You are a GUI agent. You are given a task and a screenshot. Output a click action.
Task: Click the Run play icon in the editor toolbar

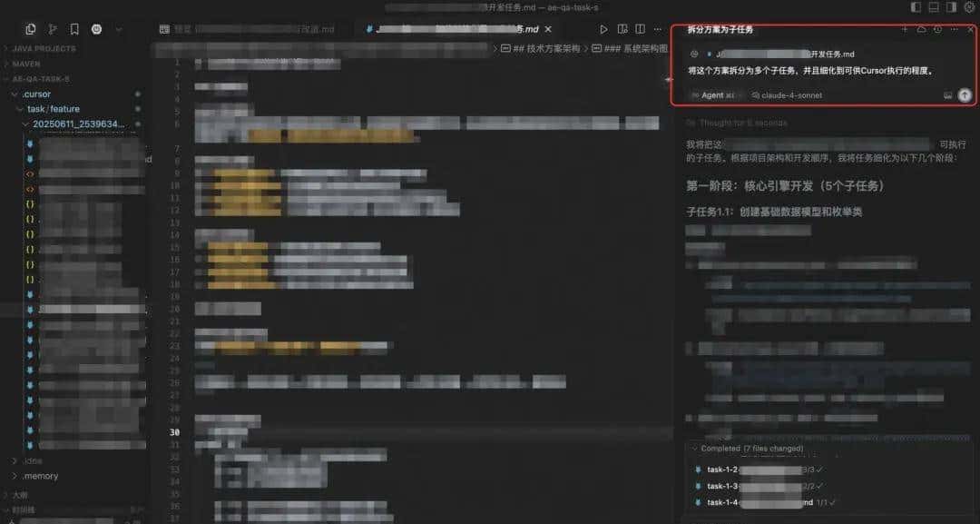(604, 30)
